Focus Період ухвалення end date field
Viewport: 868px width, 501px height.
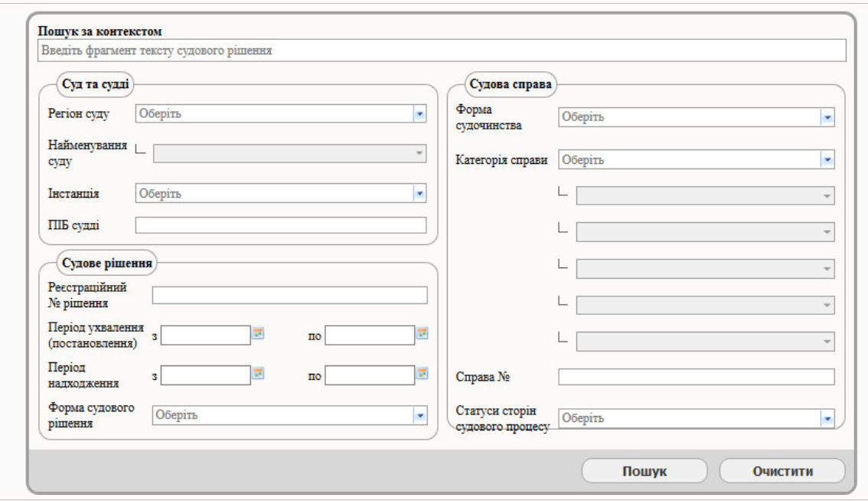pos(370,336)
